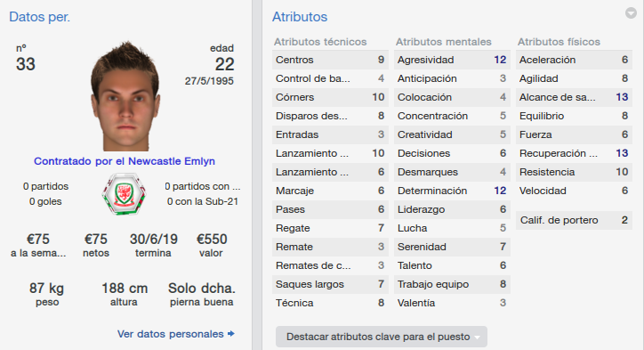The image size is (644, 350).
Task: Select the Córners attribute row
Action: [330, 97]
